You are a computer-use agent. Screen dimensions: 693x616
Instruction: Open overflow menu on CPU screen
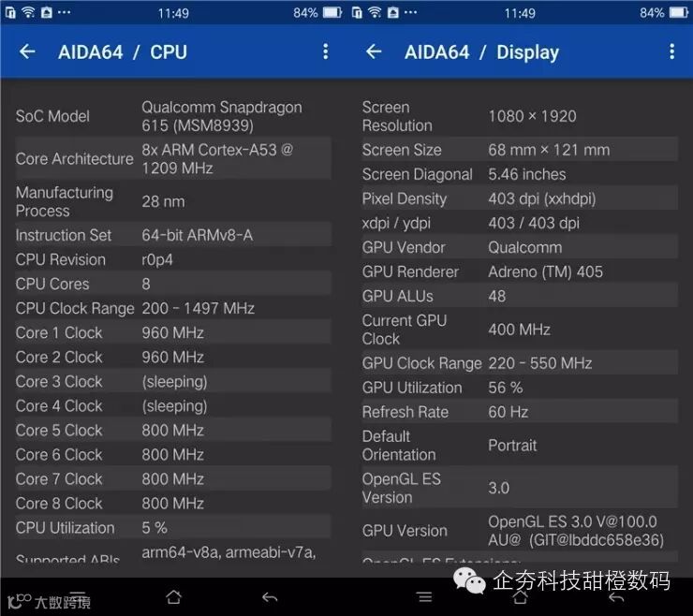pyautogui.click(x=325, y=51)
